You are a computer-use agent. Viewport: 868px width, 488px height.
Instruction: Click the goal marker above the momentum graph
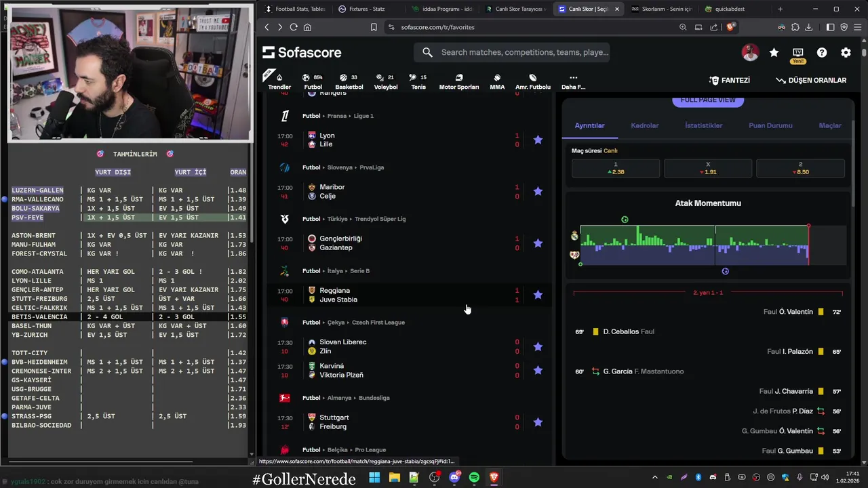coord(625,220)
